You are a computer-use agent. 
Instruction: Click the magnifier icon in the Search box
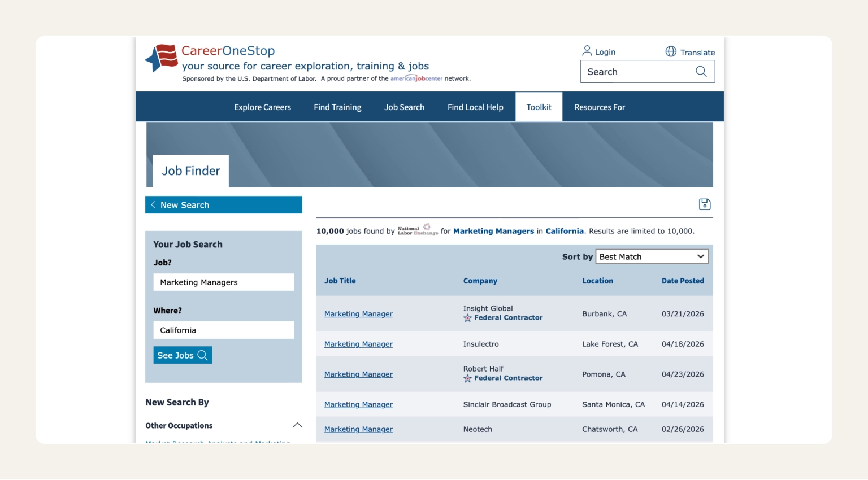coord(701,71)
